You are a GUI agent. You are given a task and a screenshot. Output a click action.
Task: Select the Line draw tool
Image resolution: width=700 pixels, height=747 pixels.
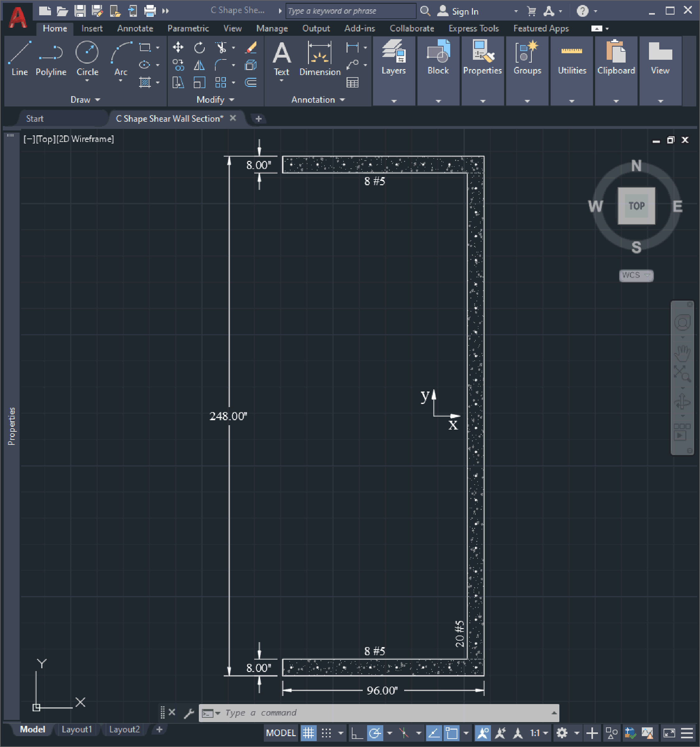click(x=19, y=58)
